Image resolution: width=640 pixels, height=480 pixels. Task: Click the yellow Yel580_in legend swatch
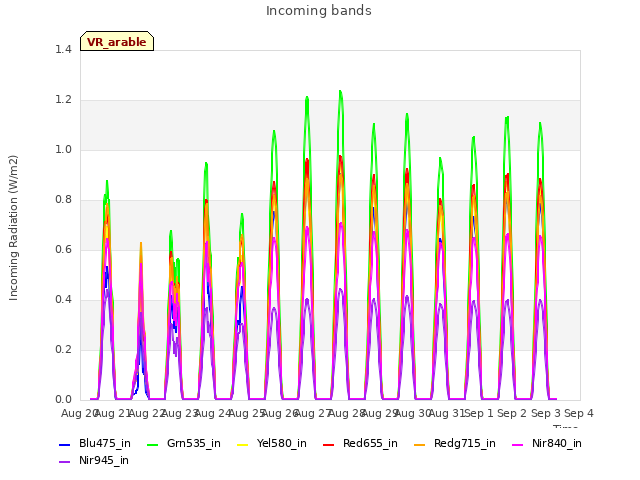pyautogui.click(x=242, y=444)
